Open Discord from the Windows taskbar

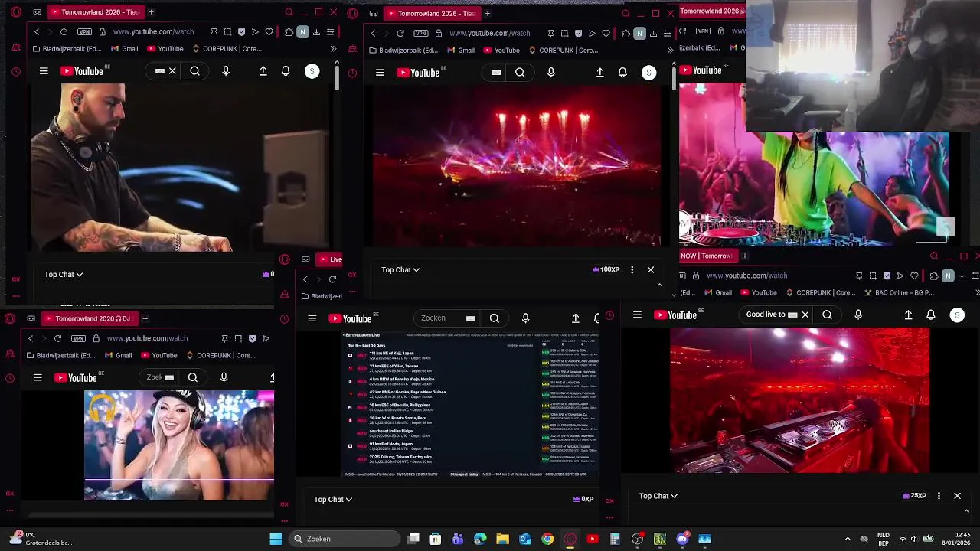pyautogui.click(x=682, y=539)
